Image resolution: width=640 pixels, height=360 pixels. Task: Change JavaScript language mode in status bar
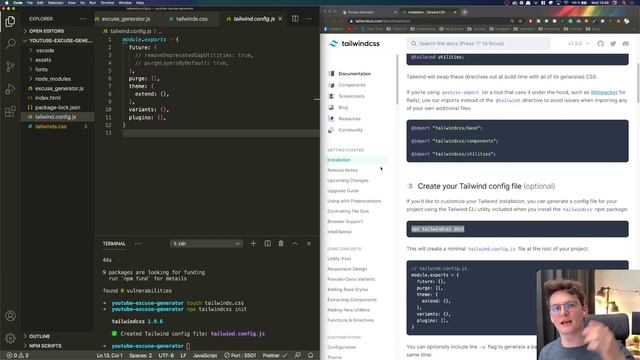coord(205,356)
